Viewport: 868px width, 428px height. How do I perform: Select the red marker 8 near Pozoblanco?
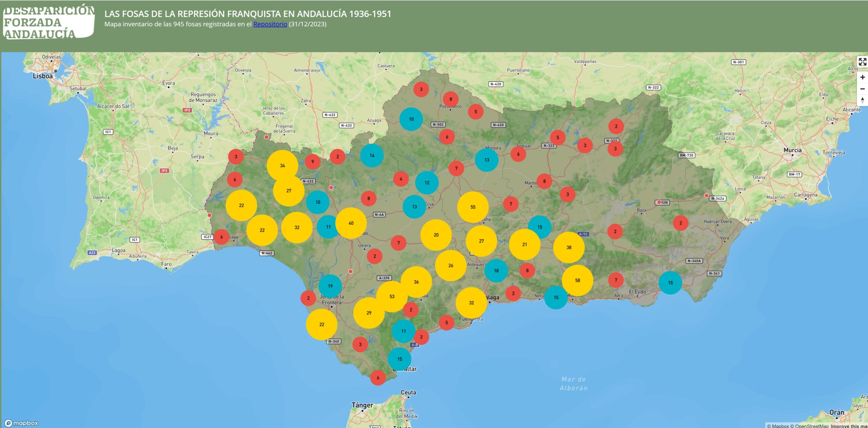coord(451,99)
